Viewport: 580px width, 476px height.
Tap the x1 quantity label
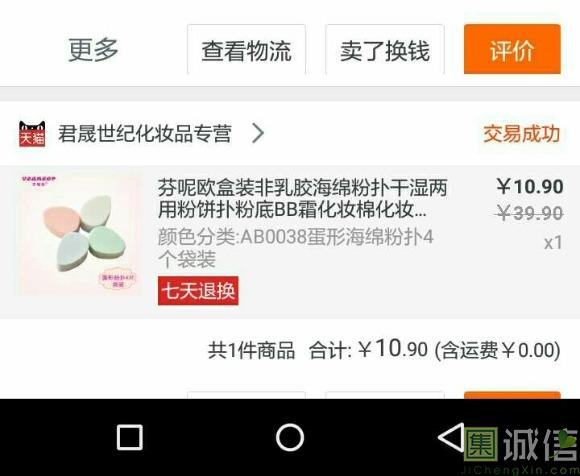[x=553, y=243]
